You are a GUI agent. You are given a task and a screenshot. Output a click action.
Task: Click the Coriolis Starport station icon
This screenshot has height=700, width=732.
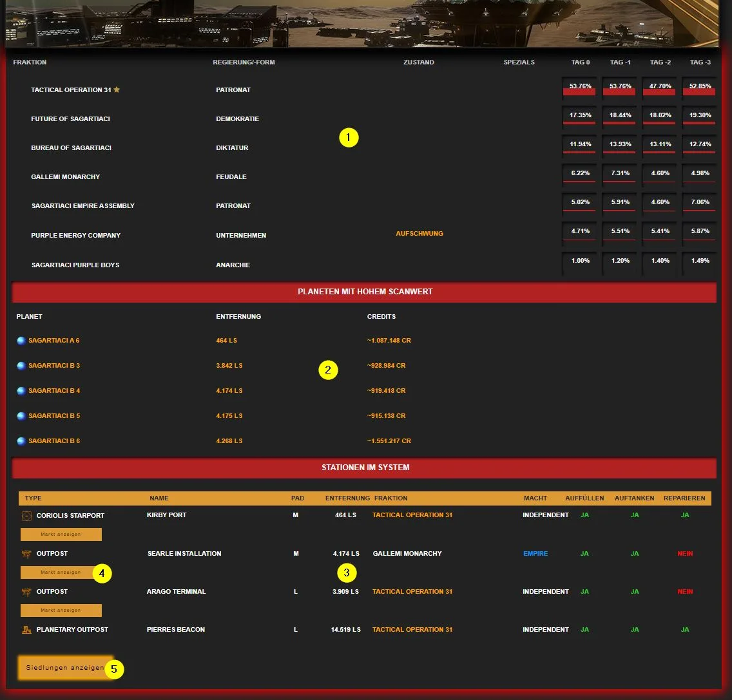(x=26, y=516)
